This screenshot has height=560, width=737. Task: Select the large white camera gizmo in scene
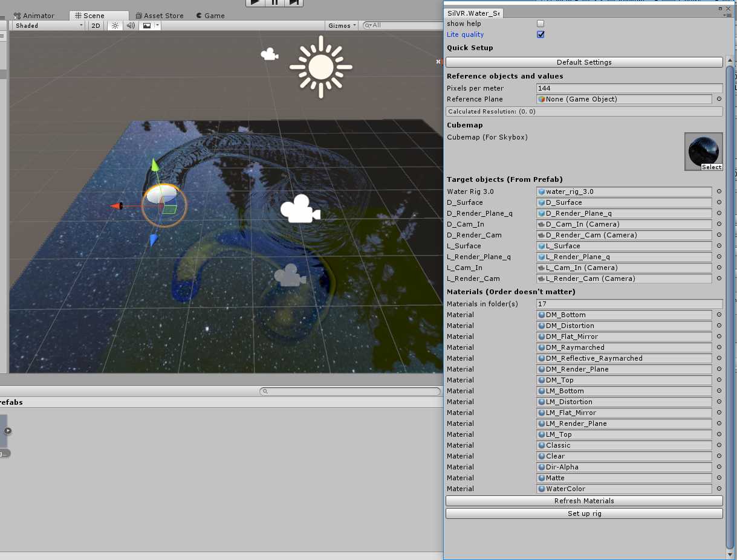tap(299, 210)
